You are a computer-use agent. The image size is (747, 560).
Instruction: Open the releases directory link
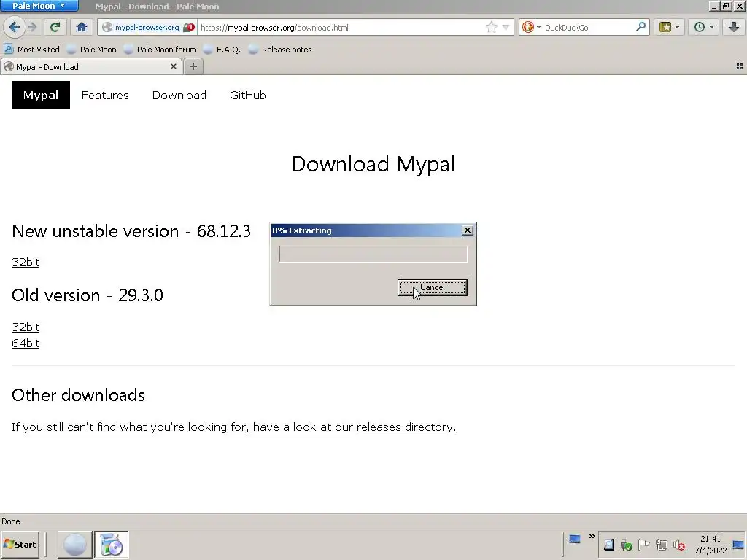(x=406, y=427)
